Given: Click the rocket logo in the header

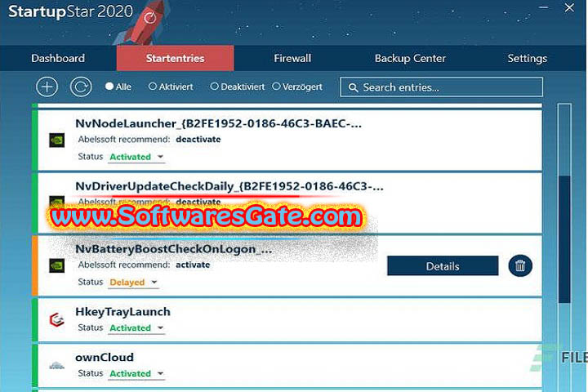Looking at the screenshot, I should [x=145, y=23].
